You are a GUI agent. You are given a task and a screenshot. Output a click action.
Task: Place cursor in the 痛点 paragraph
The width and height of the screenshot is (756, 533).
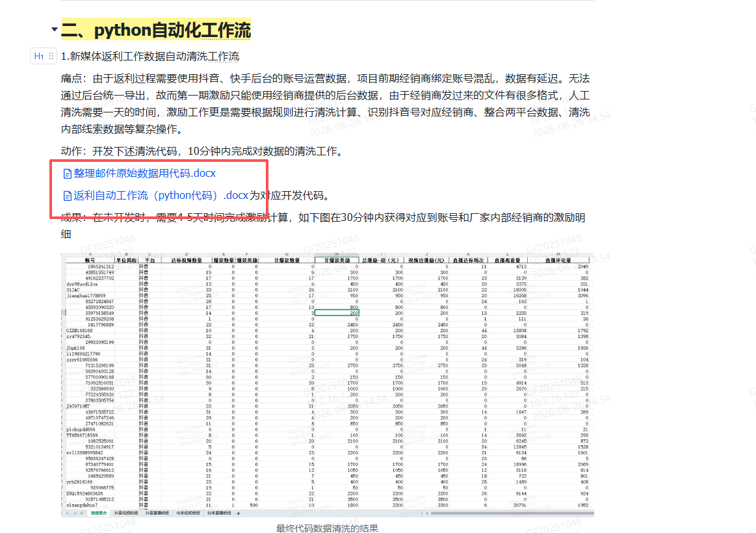point(326,103)
